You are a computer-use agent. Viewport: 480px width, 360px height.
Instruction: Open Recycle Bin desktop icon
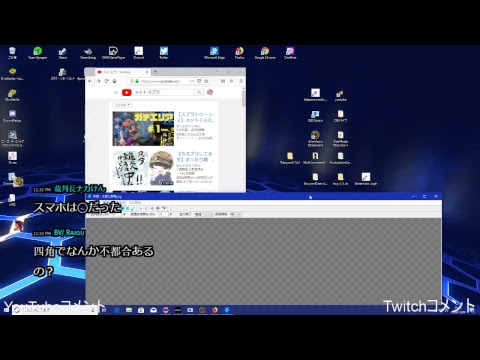(x=12, y=53)
